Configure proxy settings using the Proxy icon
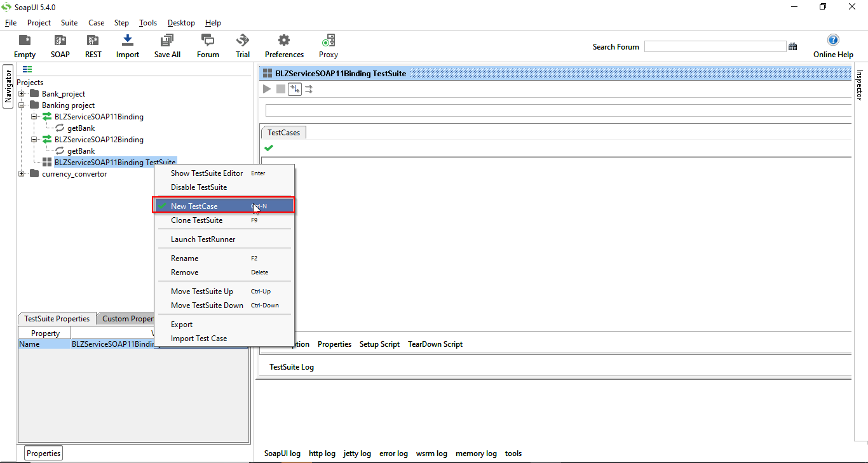This screenshot has width=868, height=463. tap(328, 45)
